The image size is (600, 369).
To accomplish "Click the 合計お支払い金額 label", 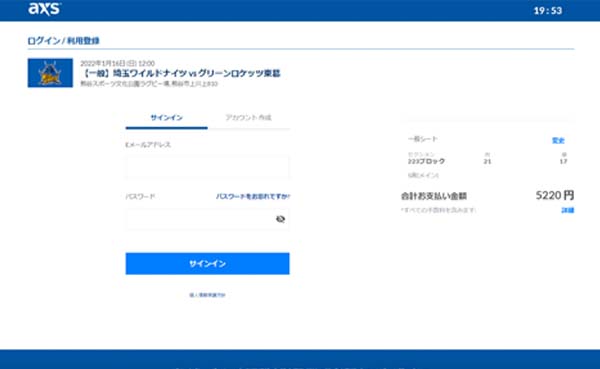I will (434, 196).
